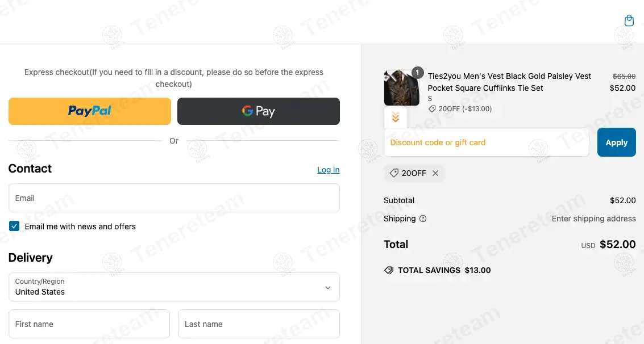Select the Last name field
The height and width of the screenshot is (344, 644).
coord(259,324)
